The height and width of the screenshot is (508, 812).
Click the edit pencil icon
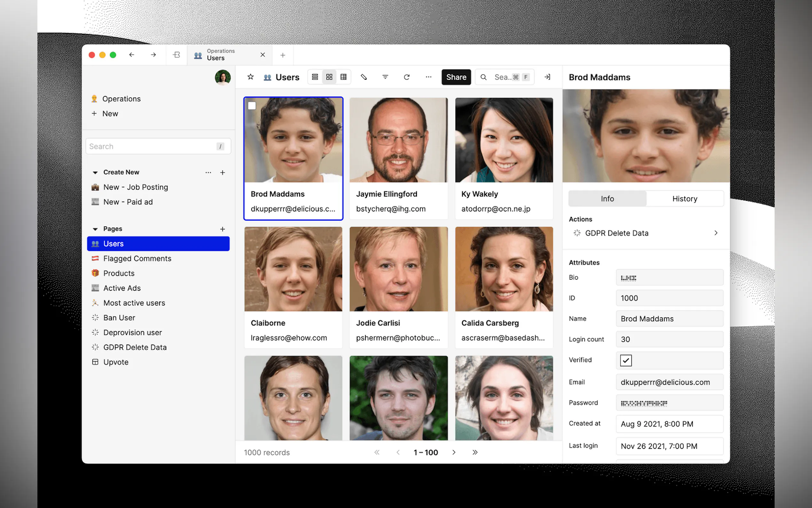click(363, 77)
